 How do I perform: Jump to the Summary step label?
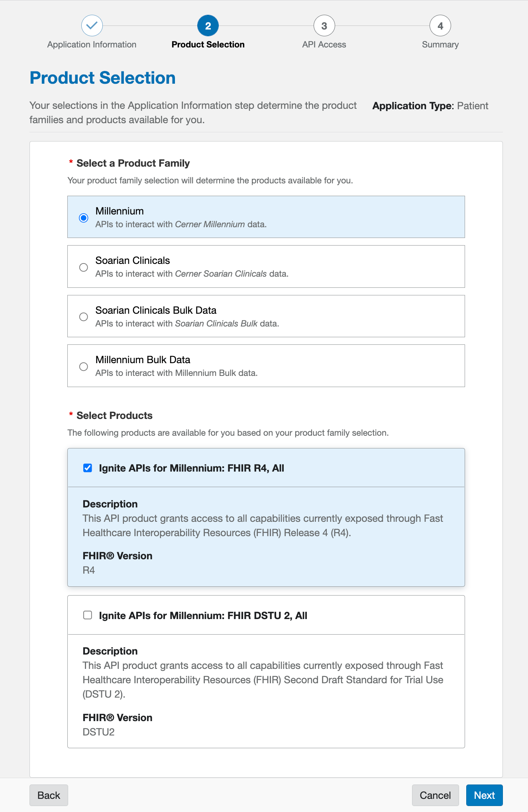coord(440,45)
